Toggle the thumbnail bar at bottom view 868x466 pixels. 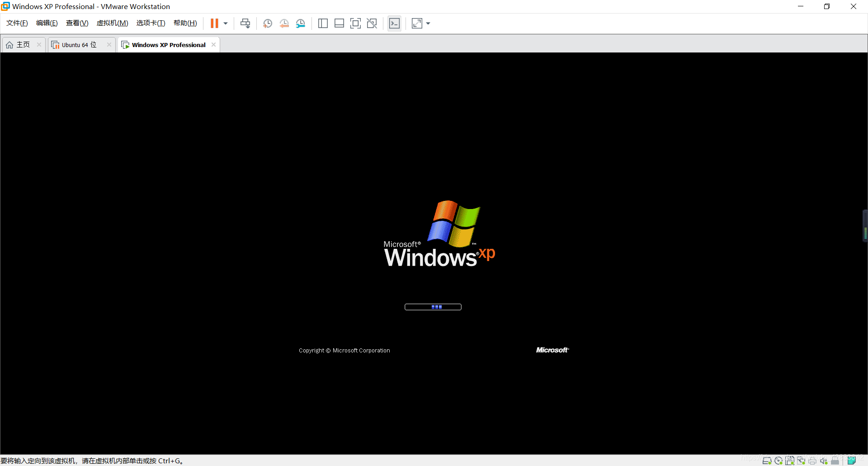[x=339, y=24]
